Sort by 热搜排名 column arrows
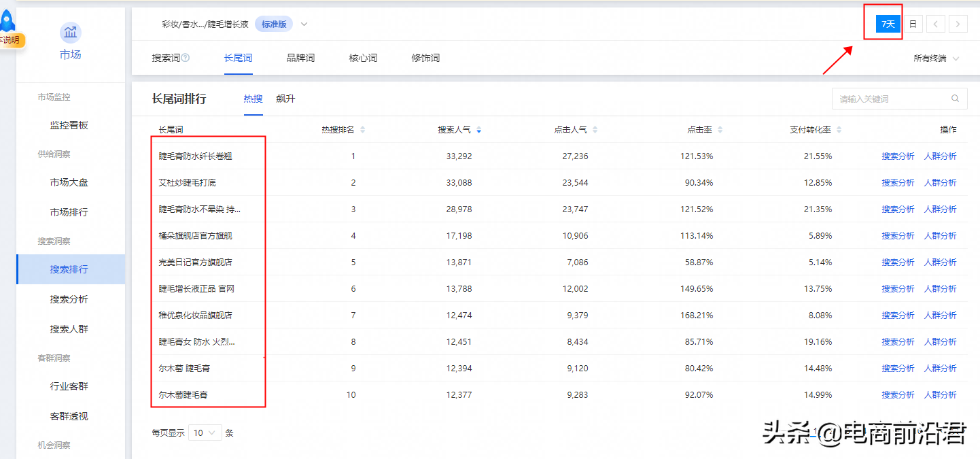The height and width of the screenshot is (459, 980). (362, 130)
